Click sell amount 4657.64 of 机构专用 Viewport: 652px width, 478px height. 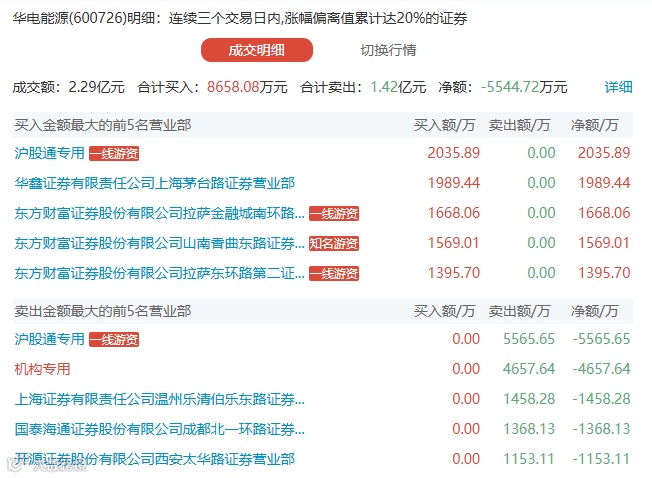[x=529, y=369]
